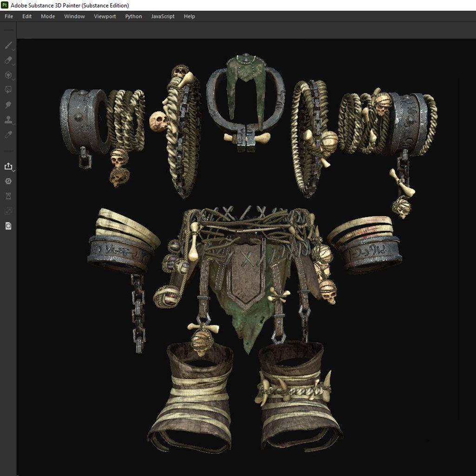Viewport: 476px width, 476px height.
Task: Select the Eraser tool
Action: [8, 60]
